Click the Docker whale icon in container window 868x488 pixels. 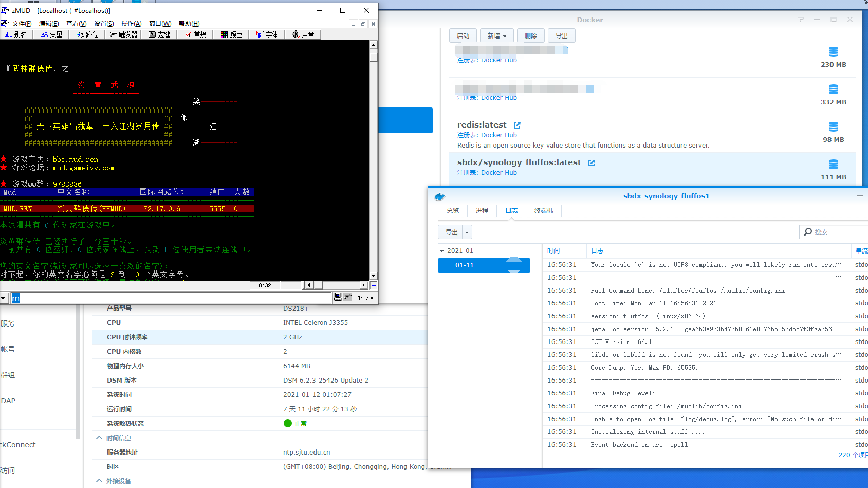point(440,196)
